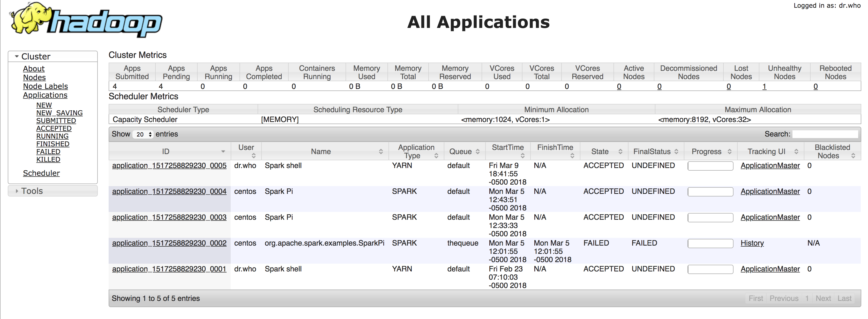This screenshot has width=868, height=319.
Task: Click progress bar of application 0005
Action: coord(710,166)
